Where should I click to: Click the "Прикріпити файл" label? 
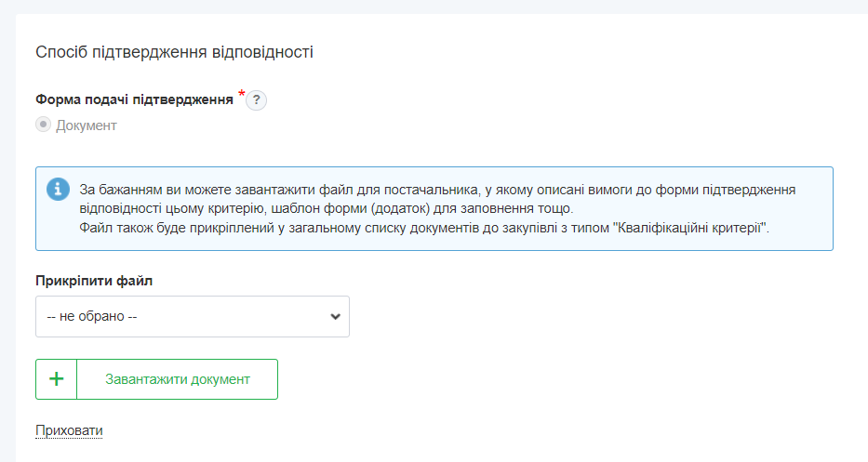coord(93,279)
